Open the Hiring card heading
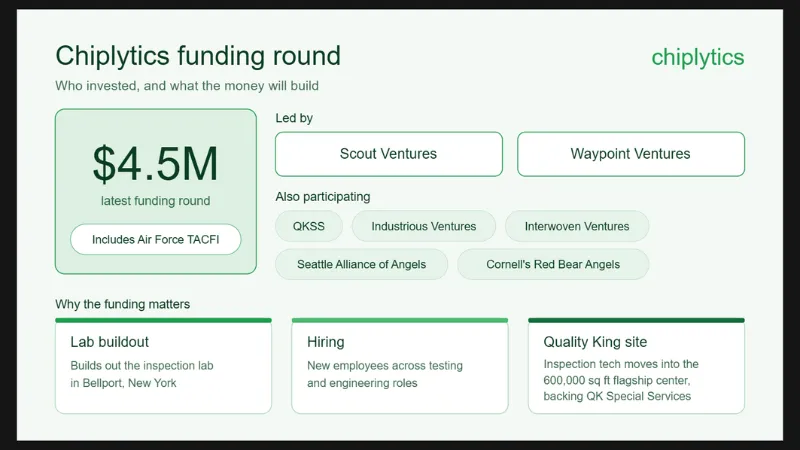This screenshot has height=450, width=800. (x=326, y=342)
